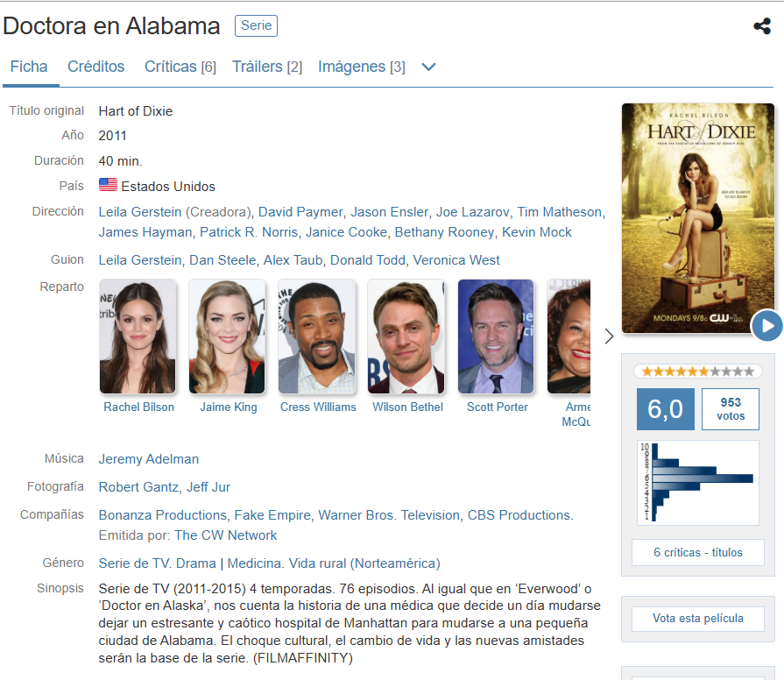This screenshot has height=680, width=784.
Task: Open the Medicina topic link
Action: [x=254, y=563]
